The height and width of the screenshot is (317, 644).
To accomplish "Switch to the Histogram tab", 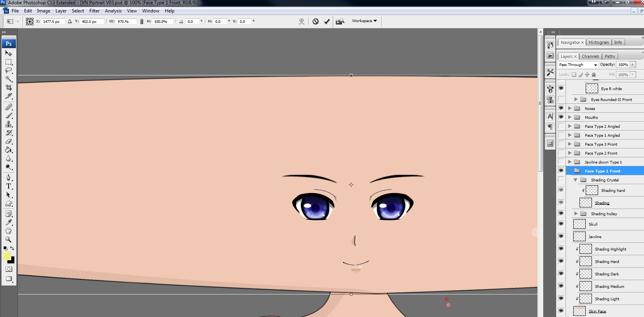I will (x=599, y=42).
